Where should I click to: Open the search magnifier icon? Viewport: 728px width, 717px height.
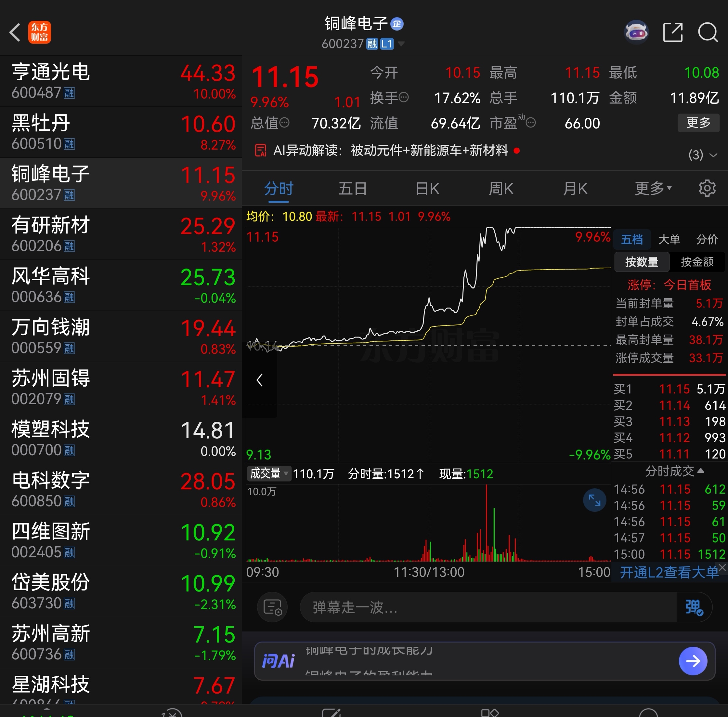click(708, 33)
